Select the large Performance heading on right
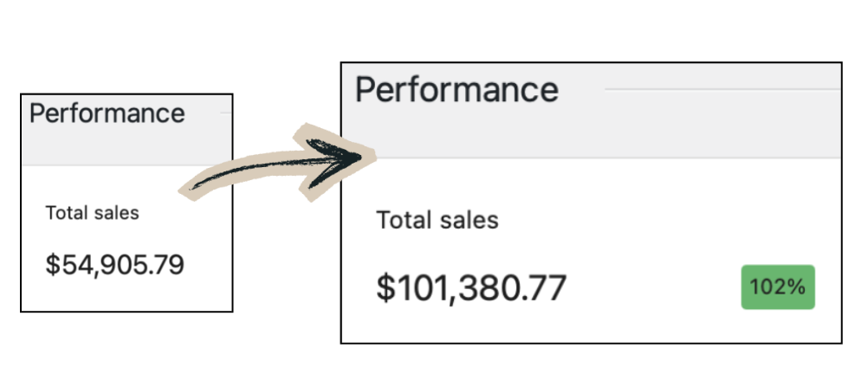The image size is (868, 374). [x=457, y=89]
